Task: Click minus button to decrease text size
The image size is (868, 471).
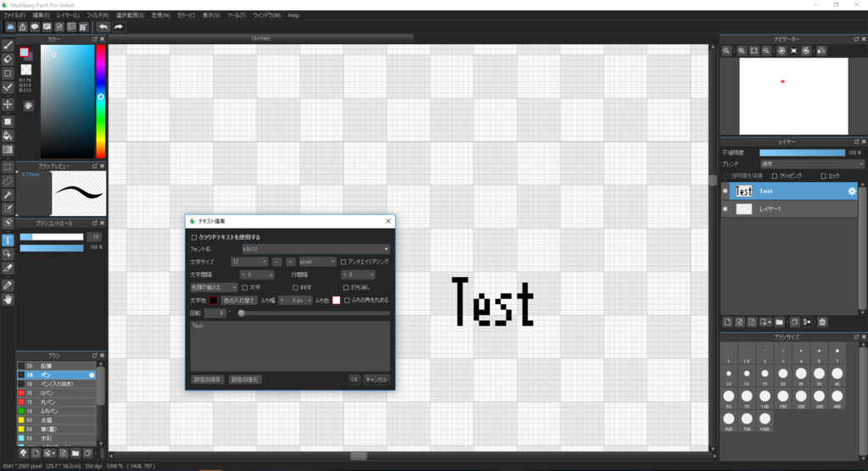Action: point(277,262)
